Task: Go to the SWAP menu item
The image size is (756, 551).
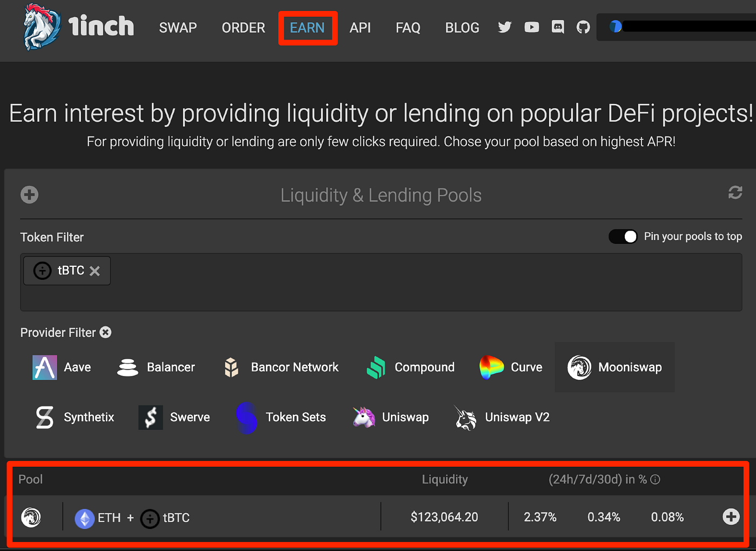Action: pos(178,28)
